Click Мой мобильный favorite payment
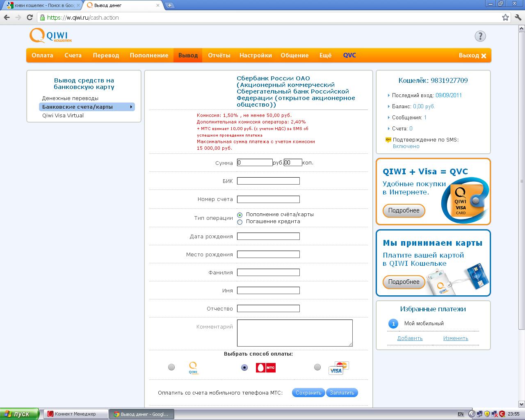This screenshot has width=525, height=420. click(424, 324)
